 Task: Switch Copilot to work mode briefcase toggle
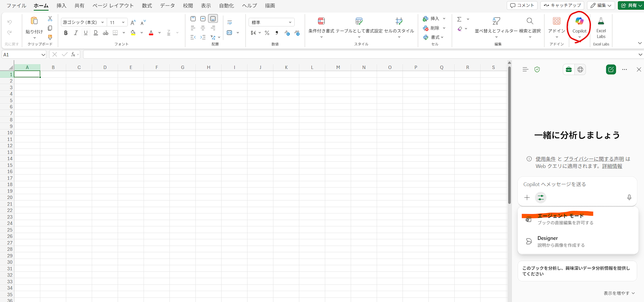pyautogui.click(x=569, y=70)
